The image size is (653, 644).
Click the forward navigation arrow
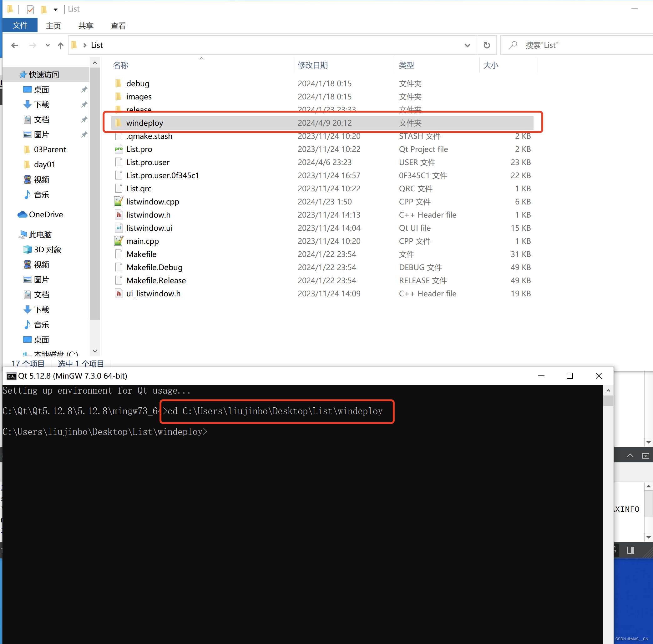(x=33, y=45)
